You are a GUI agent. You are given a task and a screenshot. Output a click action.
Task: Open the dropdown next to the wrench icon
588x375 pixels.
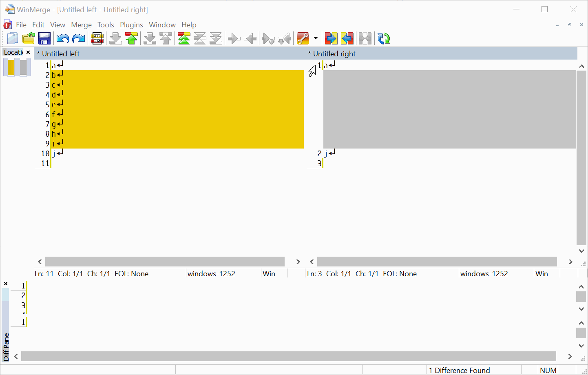316,38
